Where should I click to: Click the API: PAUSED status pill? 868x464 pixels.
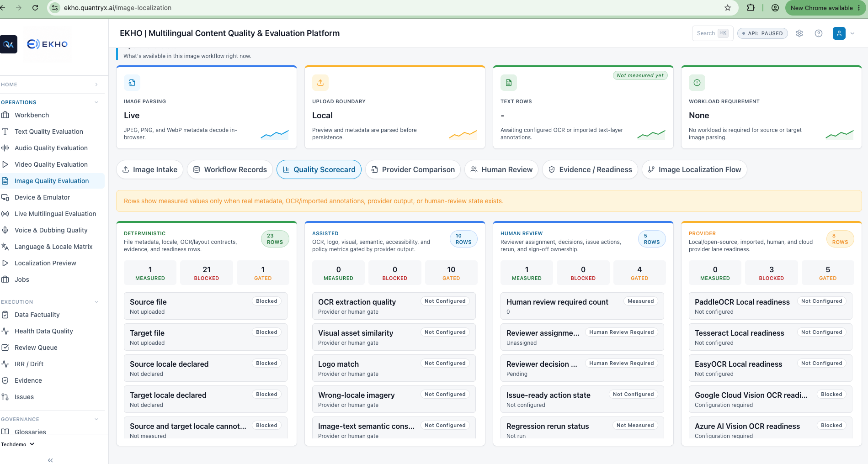pyautogui.click(x=762, y=33)
